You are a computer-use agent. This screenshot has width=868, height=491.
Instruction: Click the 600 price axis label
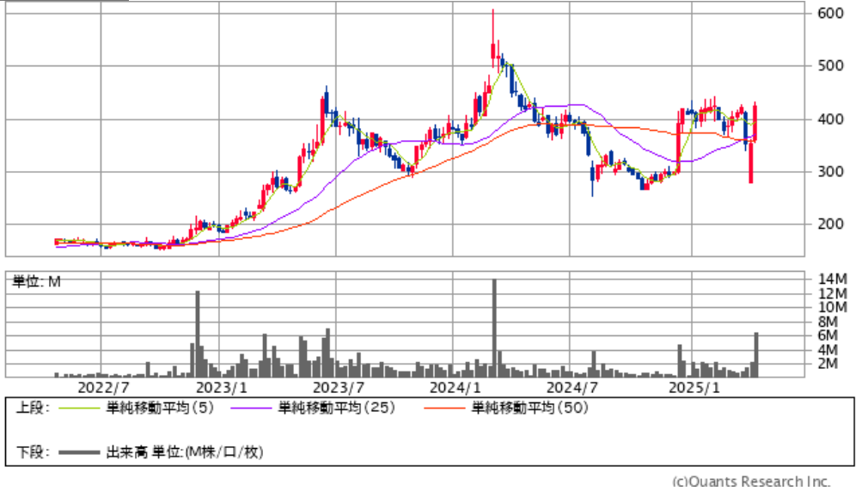(830, 13)
